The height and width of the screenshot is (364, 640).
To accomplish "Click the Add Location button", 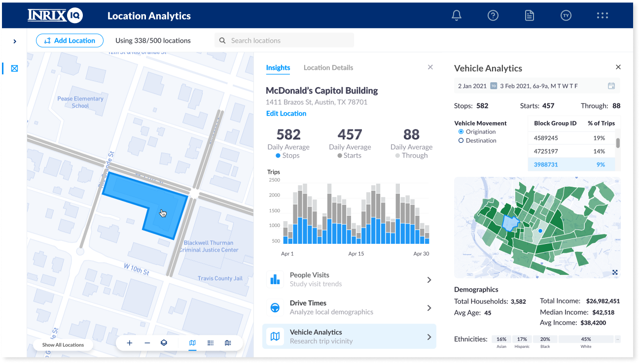I will coord(70,40).
